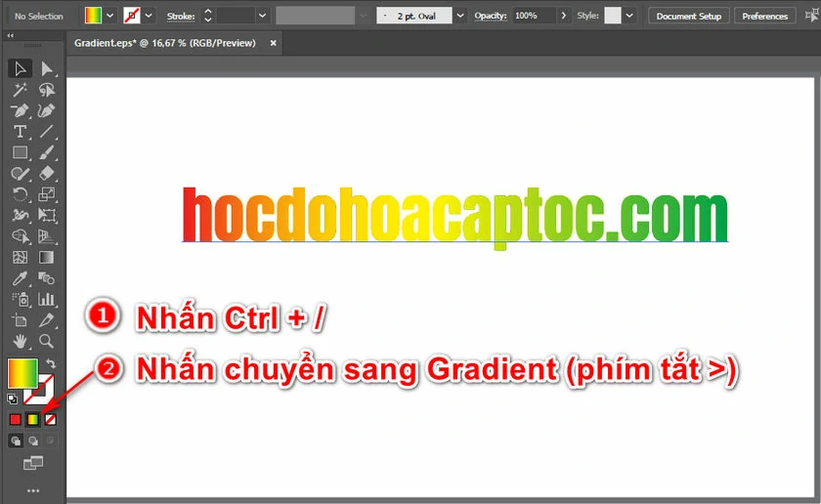Image resolution: width=821 pixels, height=504 pixels.
Task: Click gradient fill swatch in control bar
Action: tap(93, 16)
